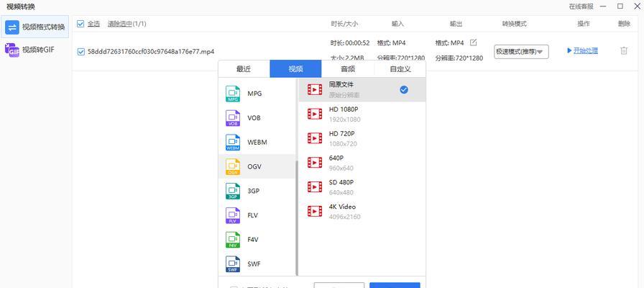Choose 1920x1080 resolution text
Screen dimensions: 644x288
tap(344, 120)
